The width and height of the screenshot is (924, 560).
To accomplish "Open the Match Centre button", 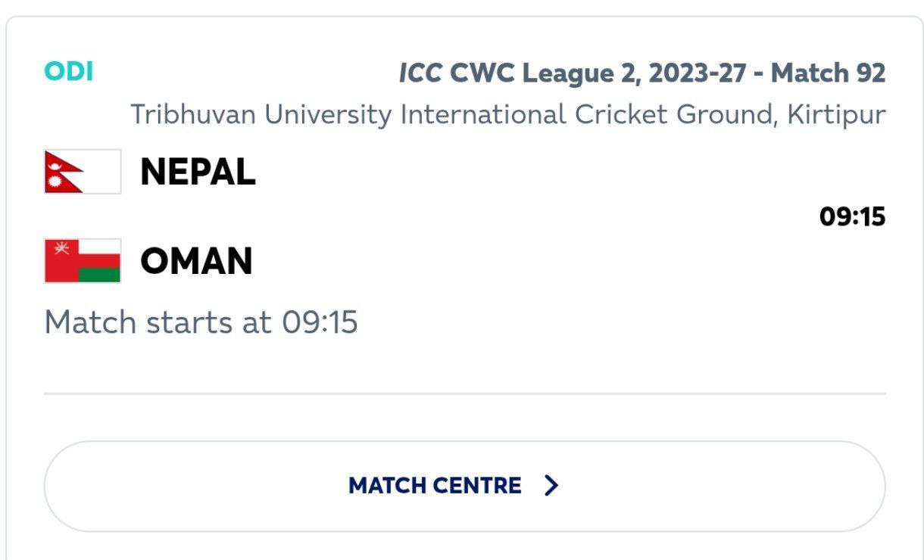I will (464, 486).
